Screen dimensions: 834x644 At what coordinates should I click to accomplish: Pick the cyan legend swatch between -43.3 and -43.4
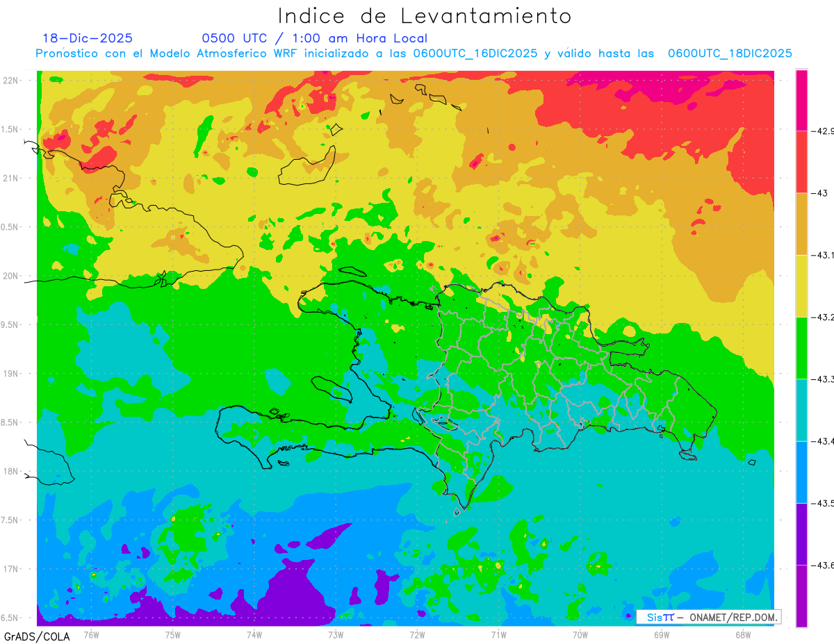[801, 410]
